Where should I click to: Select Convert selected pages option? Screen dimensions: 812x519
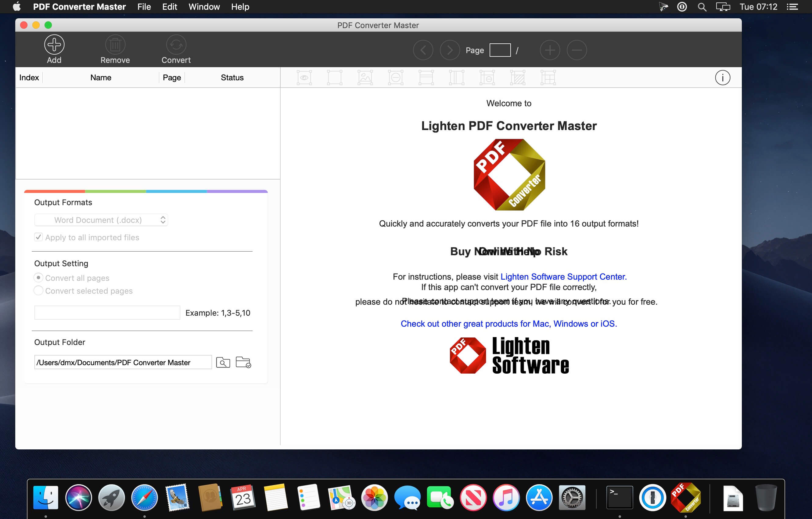coord(38,291)
